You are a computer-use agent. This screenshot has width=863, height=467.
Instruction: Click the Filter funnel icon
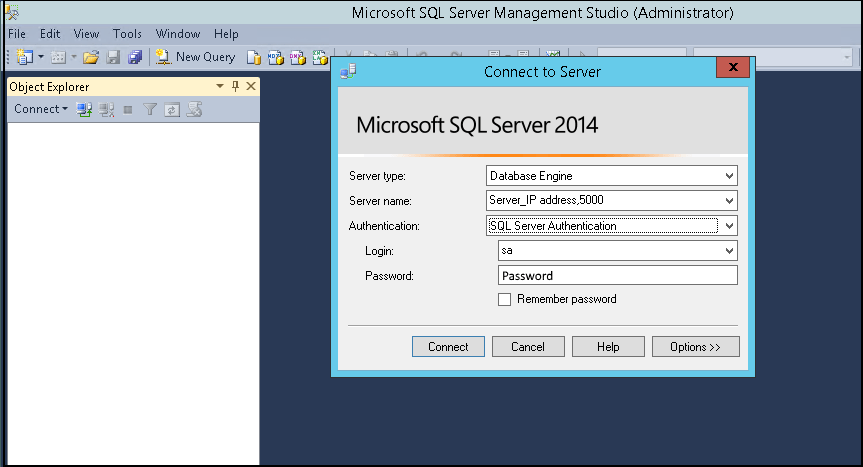click(150, 109)
